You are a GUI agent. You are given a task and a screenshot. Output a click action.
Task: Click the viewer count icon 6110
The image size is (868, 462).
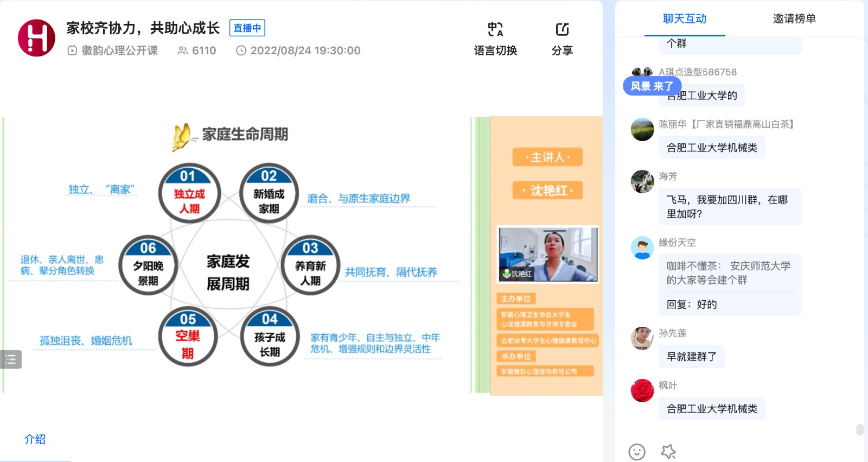[183, 50]
